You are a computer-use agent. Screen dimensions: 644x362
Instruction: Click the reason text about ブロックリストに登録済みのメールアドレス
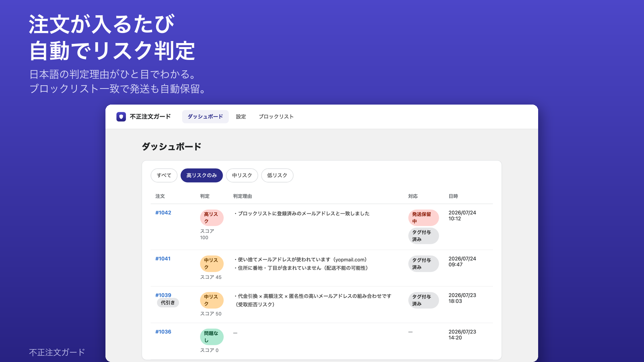point(301,214)
